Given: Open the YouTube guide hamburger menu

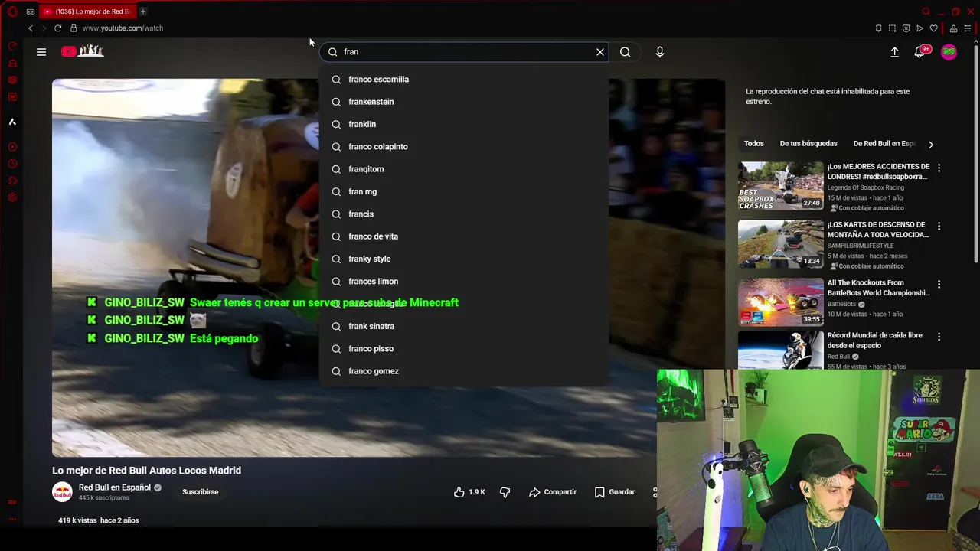Looking at the screenshot, I should point(41,52).
